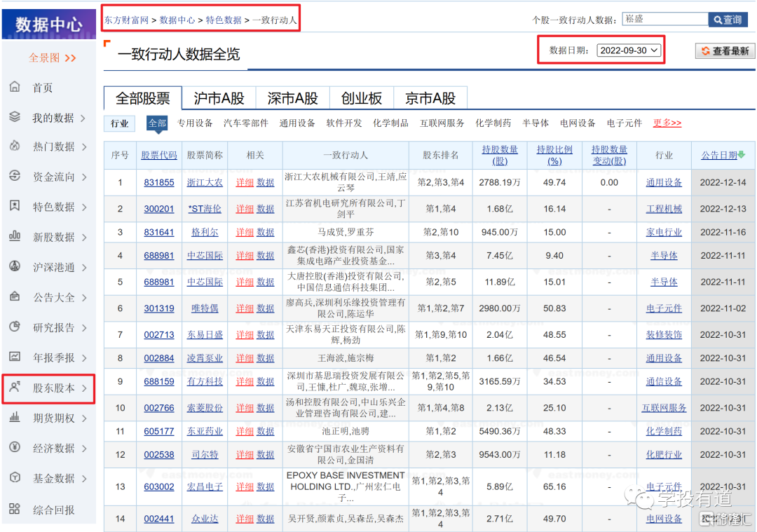This screenshot has width=757, height=532.
Task: Filter by 汽车零部件 industry
Action: 246,123
